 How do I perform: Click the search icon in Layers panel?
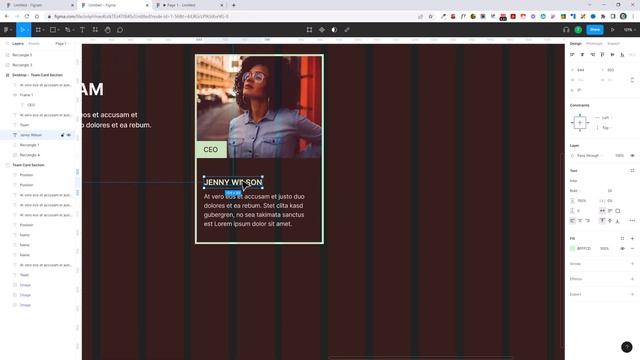click(7, 44)
